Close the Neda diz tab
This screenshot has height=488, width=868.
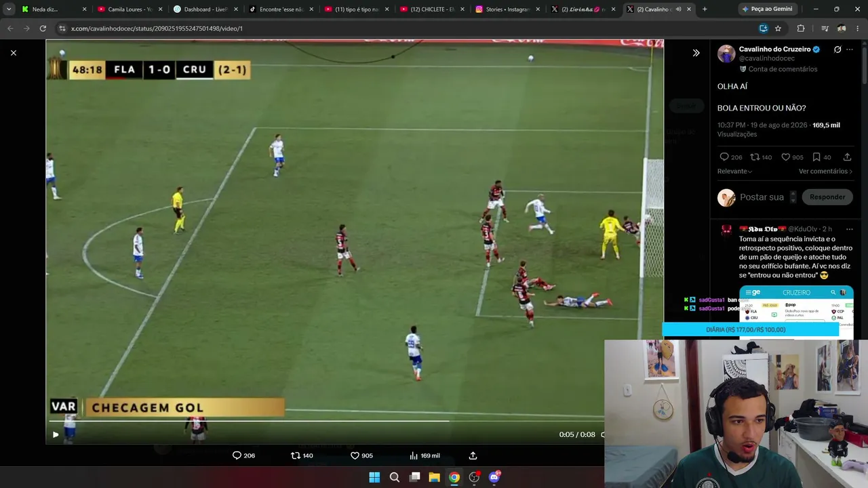click(x=85, y=9)
